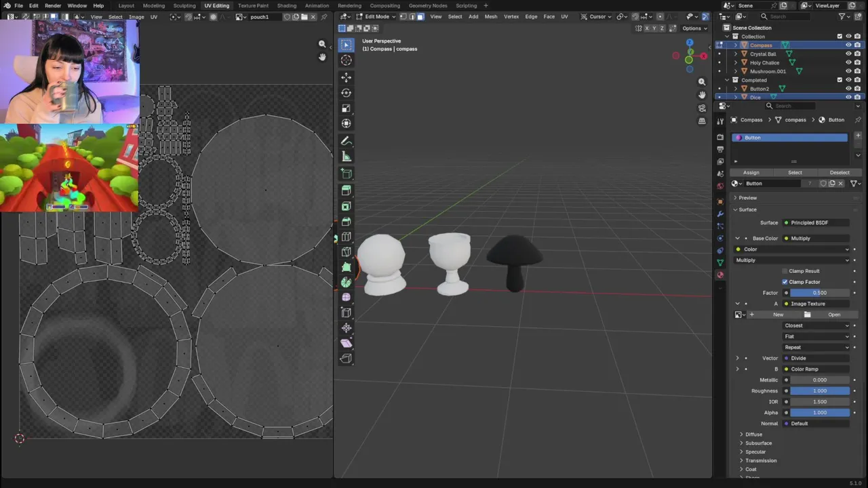Hide Compass object in viewport
The width and height of the screenshot is (868, 488).
point(848,45)
